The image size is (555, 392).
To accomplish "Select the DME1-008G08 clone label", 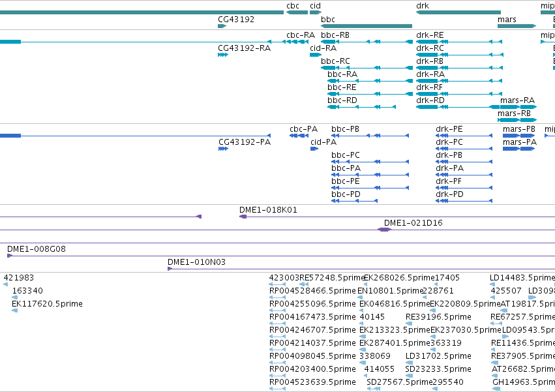I will (37, 249).
